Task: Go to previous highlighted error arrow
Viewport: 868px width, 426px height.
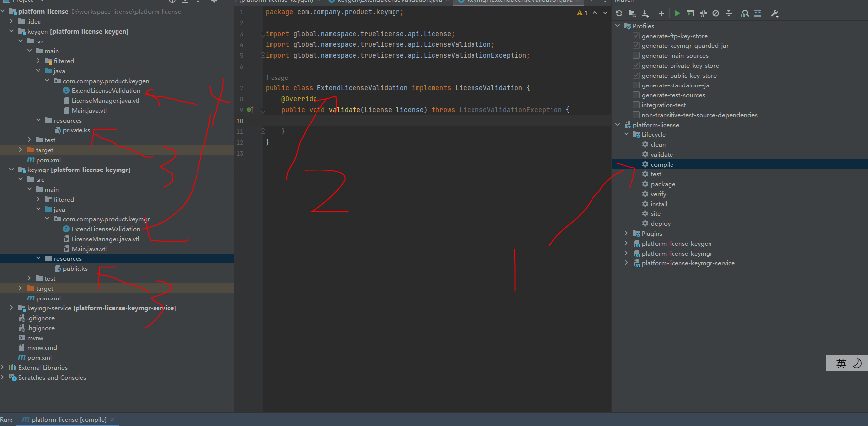Action: [x=595, y=13]
